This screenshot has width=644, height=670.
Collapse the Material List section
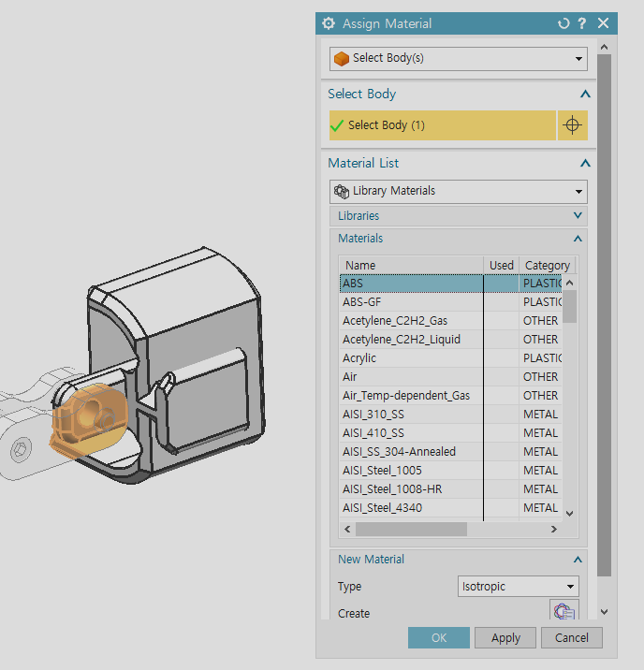point(585,163)
